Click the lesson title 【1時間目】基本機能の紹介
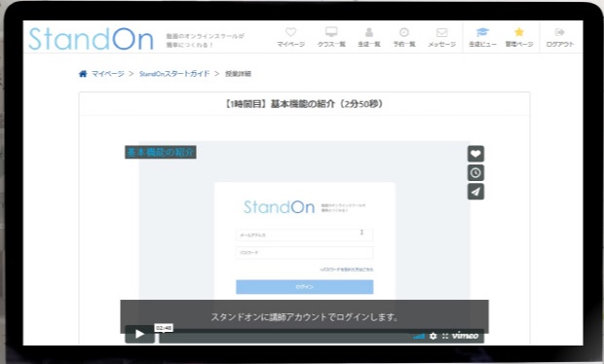Screen dimensions: 604x364 click(x=304, y=103)
